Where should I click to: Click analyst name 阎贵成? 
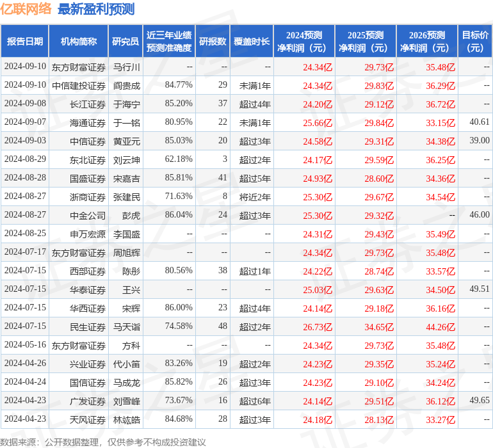[x=127, y=86]
